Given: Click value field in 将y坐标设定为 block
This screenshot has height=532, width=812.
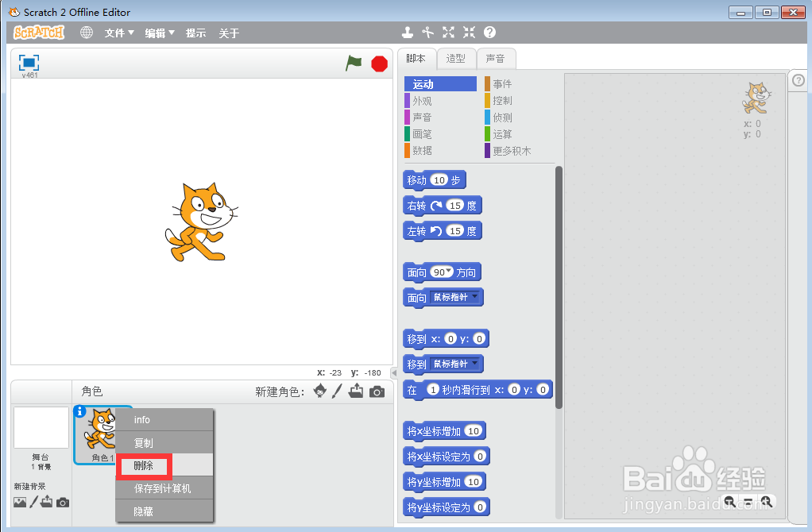Looking at the screenshot, I should pos(480,507).
